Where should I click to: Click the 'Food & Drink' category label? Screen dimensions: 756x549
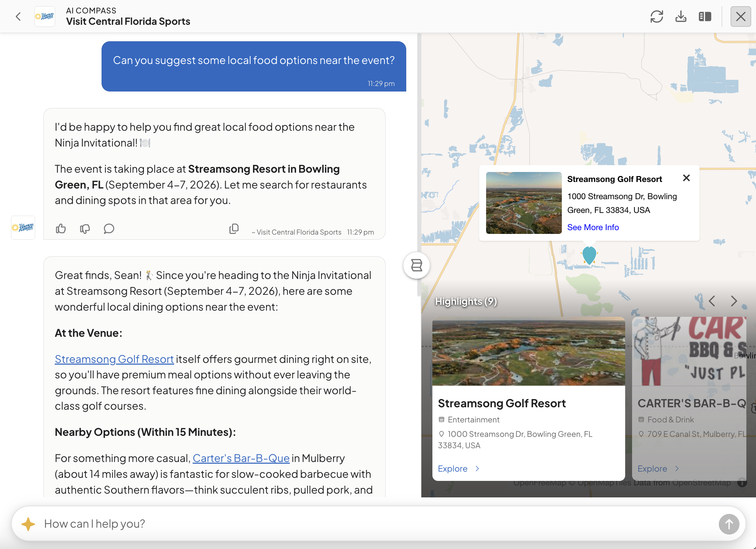[x=670, y=420]
